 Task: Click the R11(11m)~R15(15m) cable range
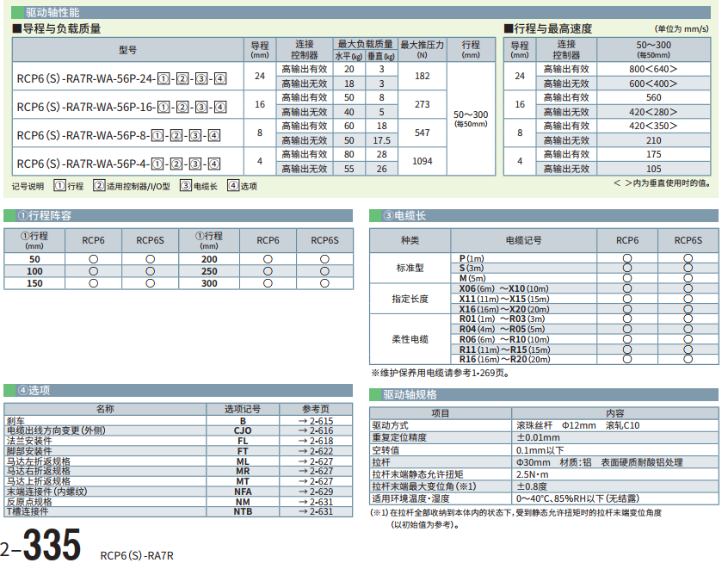[x=504, y=349]
